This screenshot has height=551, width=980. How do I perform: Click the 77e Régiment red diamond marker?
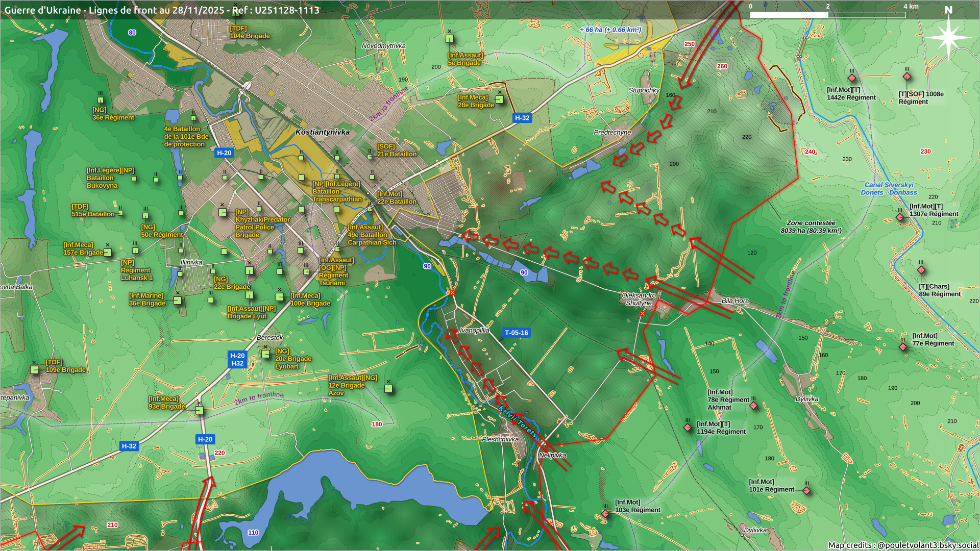pos(902,346)
